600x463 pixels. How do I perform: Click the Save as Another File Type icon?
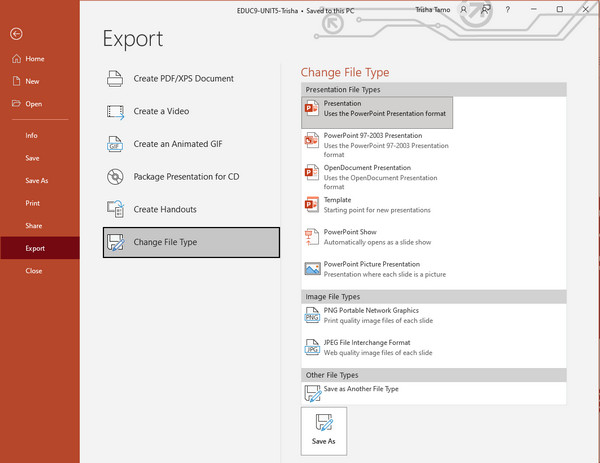313,393
